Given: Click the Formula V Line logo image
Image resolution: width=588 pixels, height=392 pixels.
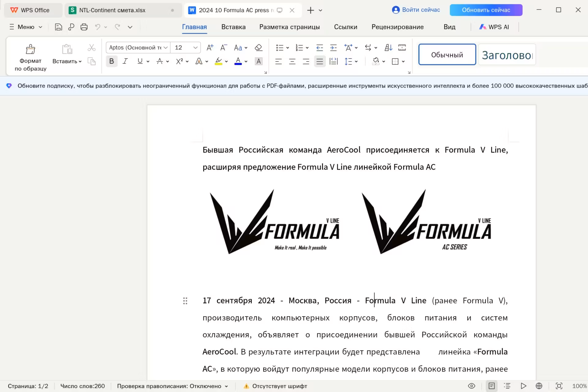Looking at the screenshot, I should (274, 222).
